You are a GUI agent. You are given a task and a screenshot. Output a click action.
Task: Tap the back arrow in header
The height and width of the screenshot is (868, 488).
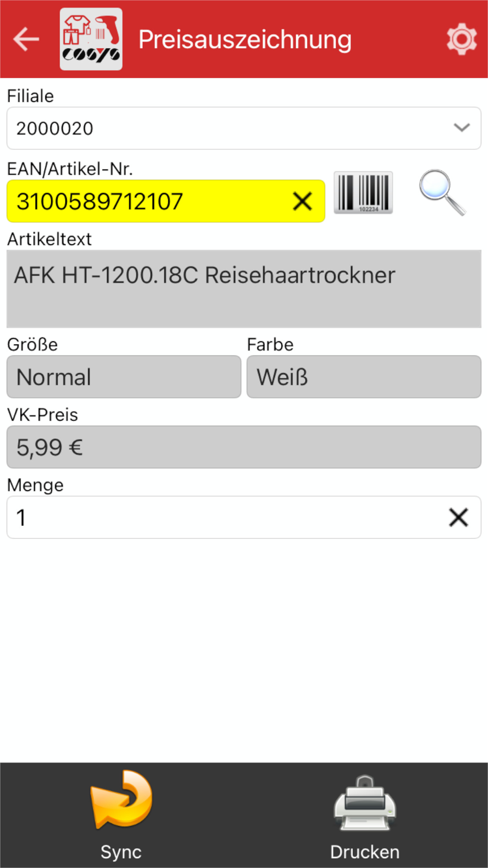point(26,39)
